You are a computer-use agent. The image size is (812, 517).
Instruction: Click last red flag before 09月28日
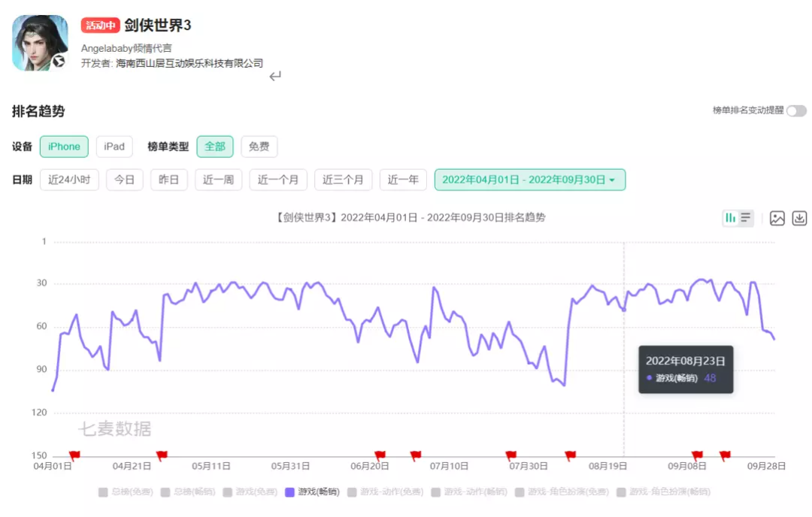click(x=725, y=455)
